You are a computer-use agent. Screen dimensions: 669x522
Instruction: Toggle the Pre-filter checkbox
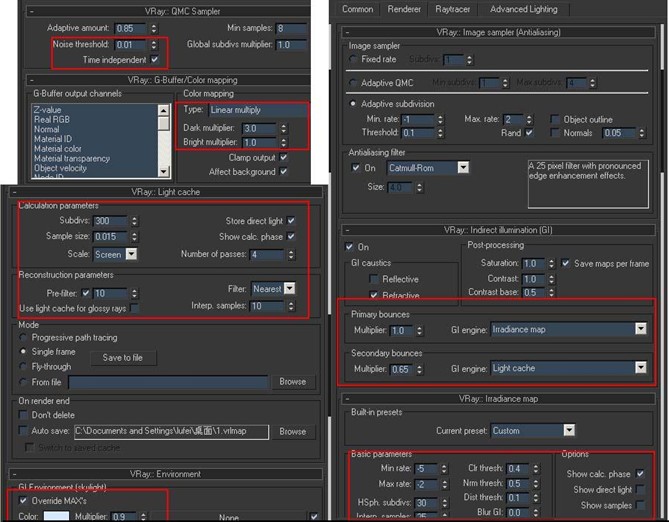coord(86,293)
